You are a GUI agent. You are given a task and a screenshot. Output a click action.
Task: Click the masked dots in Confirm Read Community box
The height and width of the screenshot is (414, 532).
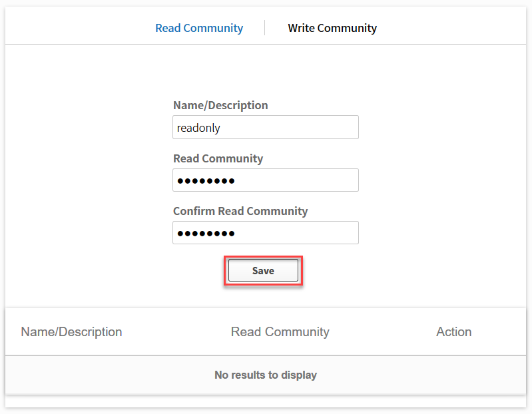click(206, 234)
